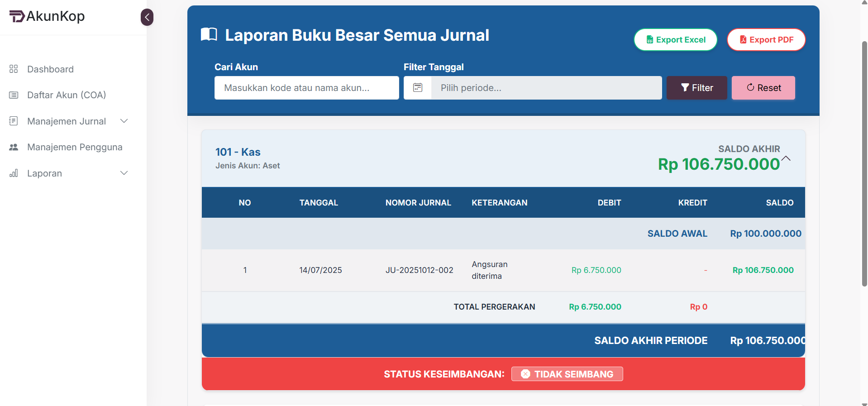This screenshot has width=868, height=406.
Task: Click the TIDAK SEIMBANG status badge
Action: (x=567, y=374)
